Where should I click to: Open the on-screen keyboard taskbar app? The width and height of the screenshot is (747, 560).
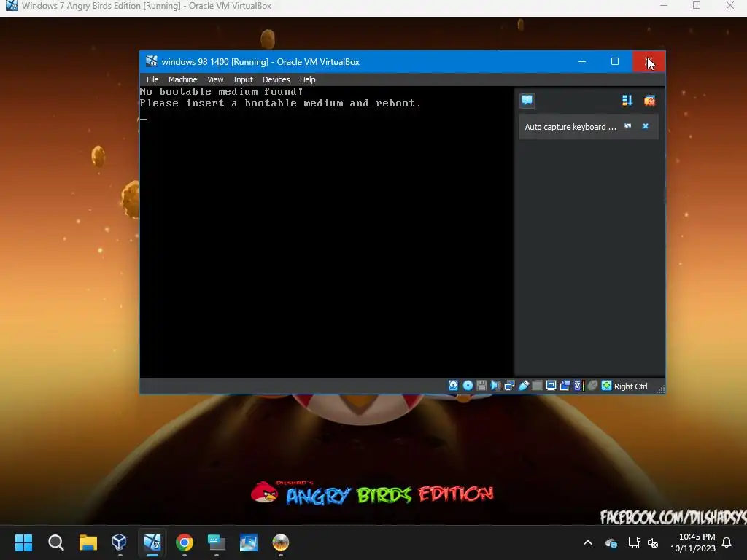pyautogui.click(x=216, y=542)
